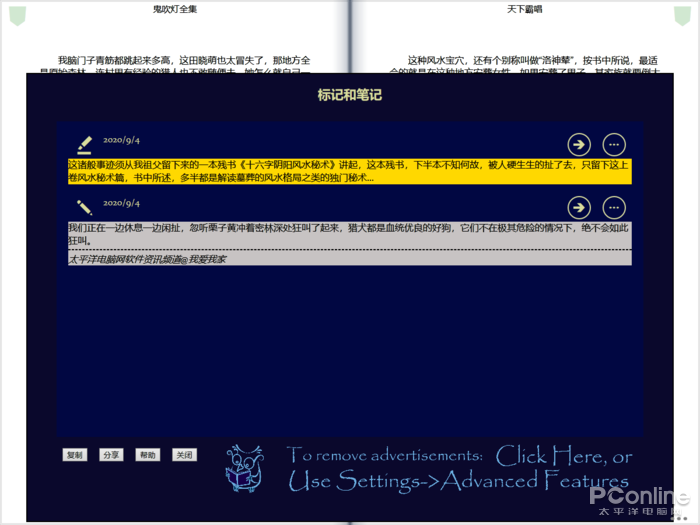Select the gray note excerpt about 栗子黄
The width and height of the screenshot is (700, 525).
click(350, 235)
